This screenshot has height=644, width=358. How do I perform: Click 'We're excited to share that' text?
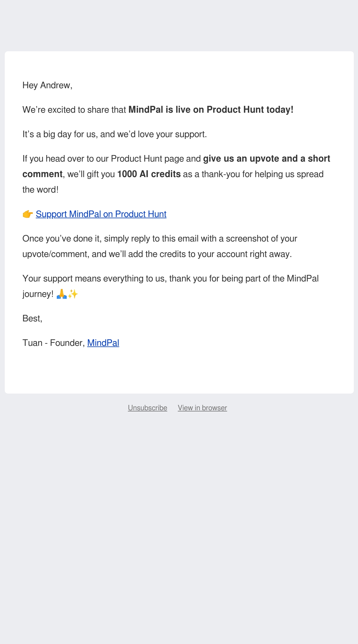coord(74,110)
